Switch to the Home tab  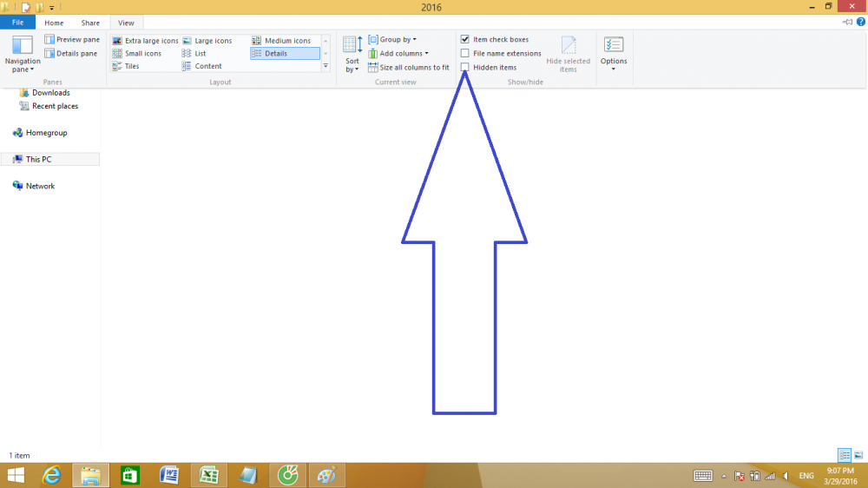(54, 23)
